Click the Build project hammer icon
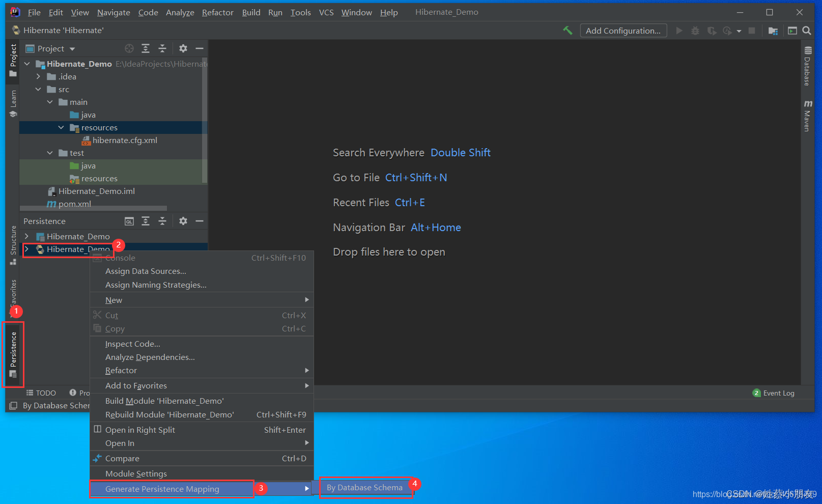Image resolution: width=822 pixels, height=504 pixels. [568, 31]
